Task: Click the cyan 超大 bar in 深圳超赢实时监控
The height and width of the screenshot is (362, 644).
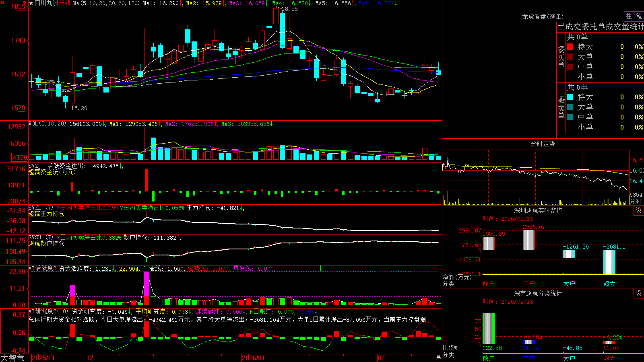Action: point(609,262)
